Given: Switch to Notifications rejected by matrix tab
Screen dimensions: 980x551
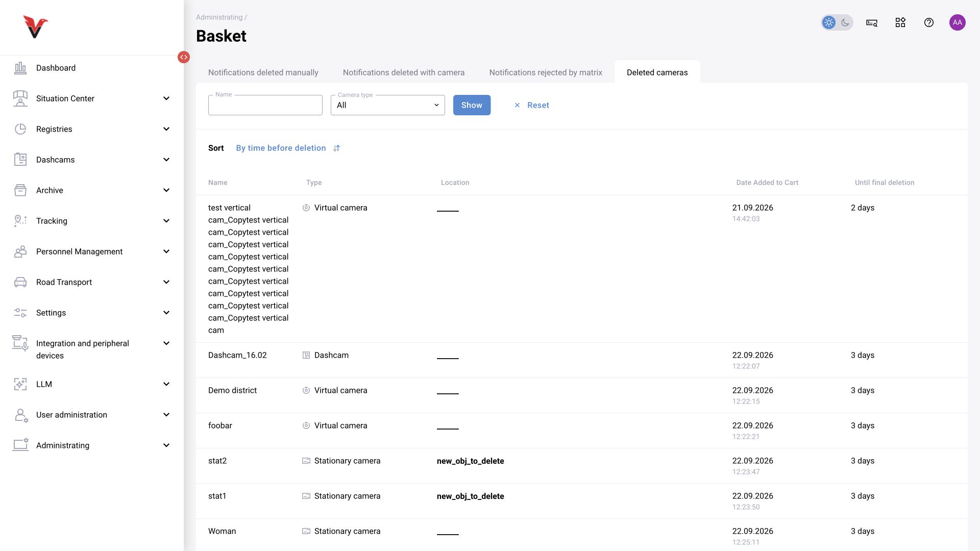Looking at the screenshot, I should pos(546,72).
